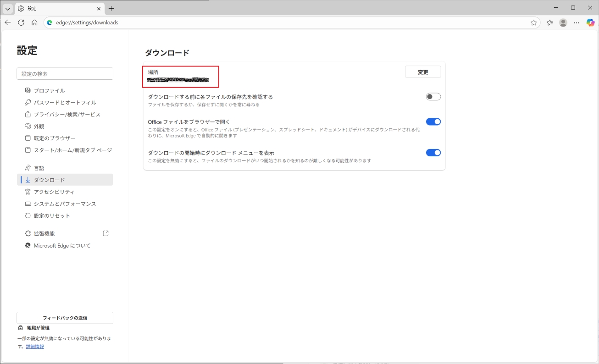Click the page refresh icon
Image resolution: width=599 pixels, height=364 pixels.
[21, 22]
